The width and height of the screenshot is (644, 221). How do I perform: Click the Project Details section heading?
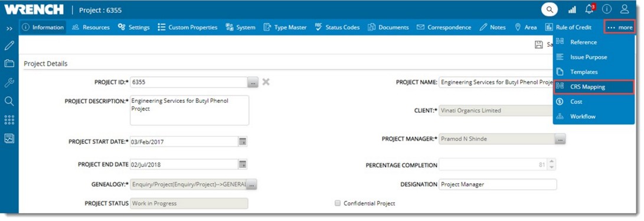coord(45,64)
